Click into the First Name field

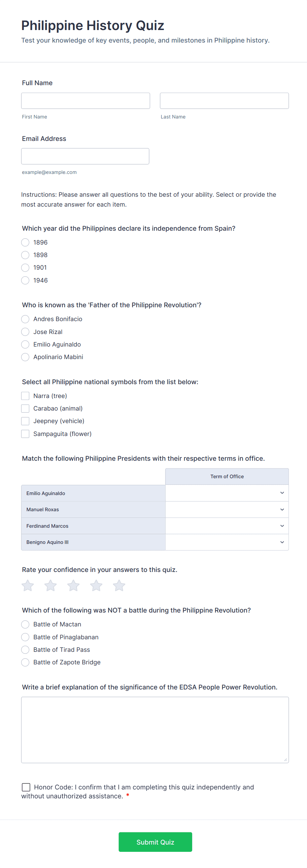point(85,100)
